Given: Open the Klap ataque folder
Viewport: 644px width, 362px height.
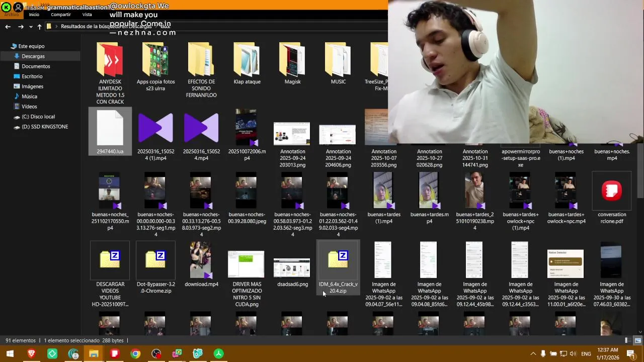Looking at the screenshot, I should point(247,64).
